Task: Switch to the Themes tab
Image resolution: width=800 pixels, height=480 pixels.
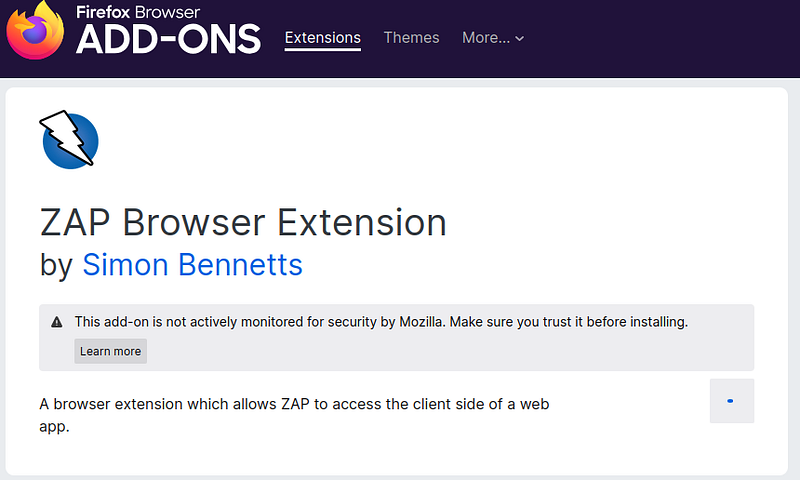Action: pyautogui.click(x=411, y=38)
